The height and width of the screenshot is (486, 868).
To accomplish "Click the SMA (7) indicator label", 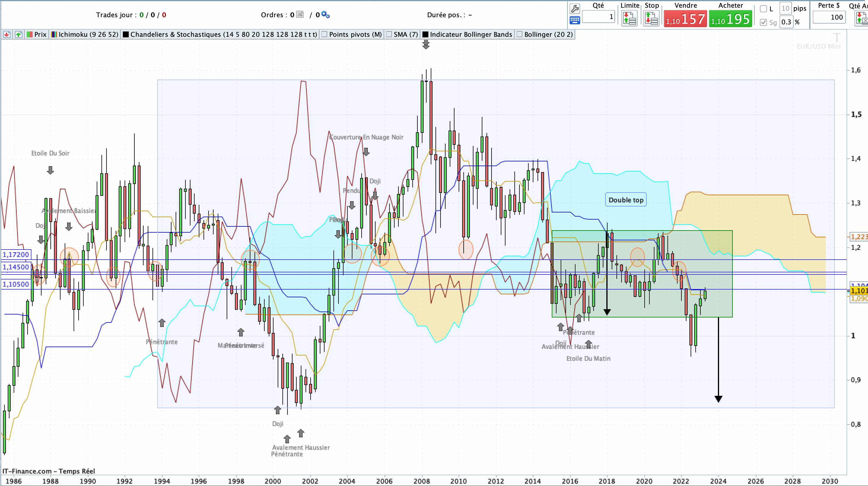I will click(x=406, y=34).
